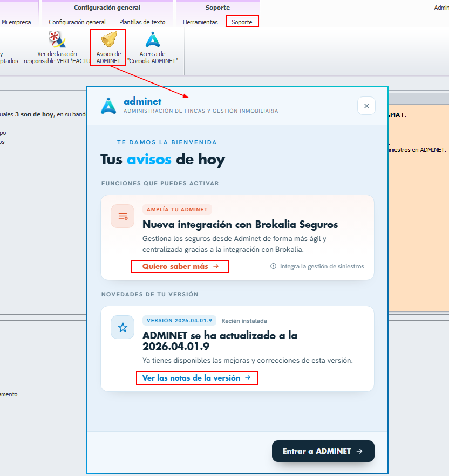Click Soporte ribbon group header

pyautogui.click(x=217, y=8)
